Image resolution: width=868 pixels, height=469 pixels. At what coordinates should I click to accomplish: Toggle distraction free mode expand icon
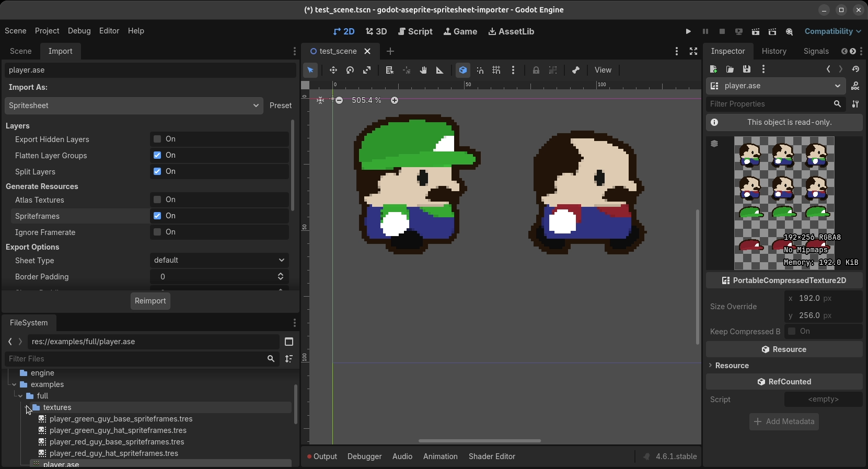[x=693, y=51]
